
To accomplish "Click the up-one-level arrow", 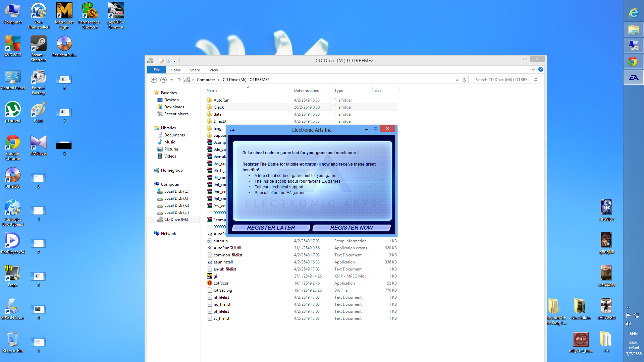I will pyautogui.click(x=179, y=80).
